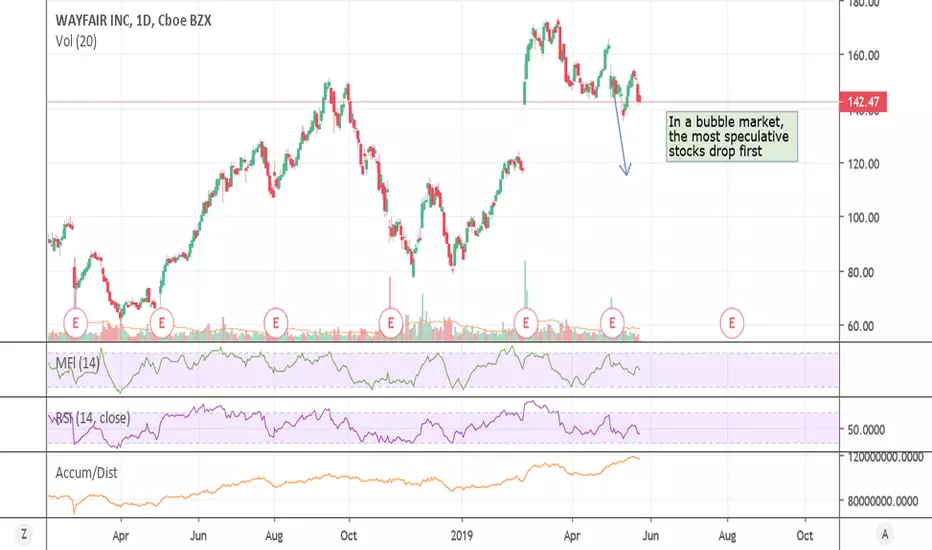
Task: Open the earnings marker below the May 2019 candles
Action: [612, 323]
